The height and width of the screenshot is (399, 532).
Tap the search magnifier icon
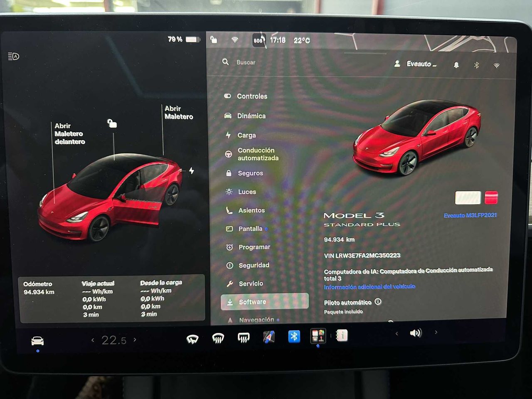pos(226,62)
